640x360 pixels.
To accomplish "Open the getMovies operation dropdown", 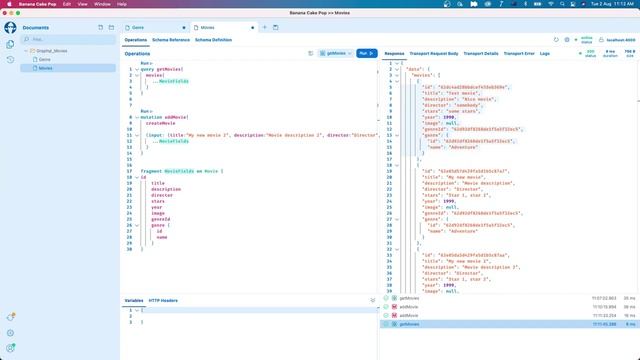I will pos(336,53).
